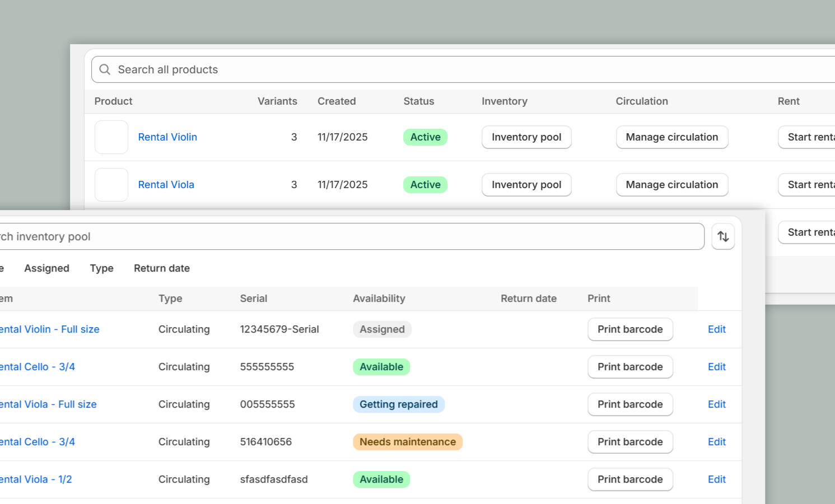Image resolution: width=835 pixels, height=504 pixels.
Task: Edit the item with serial sfasdfasdfasd
Action: tap(716, 479)
